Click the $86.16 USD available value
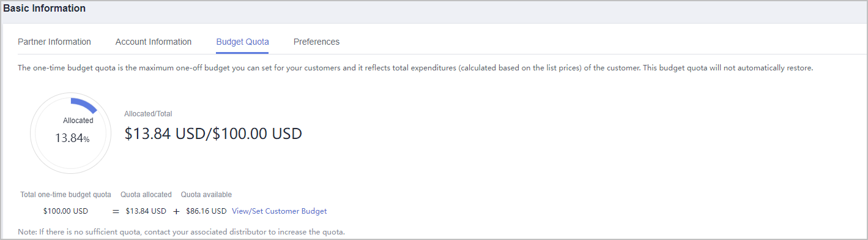Viewport: 868px width, 240px height. click(207, 211)
